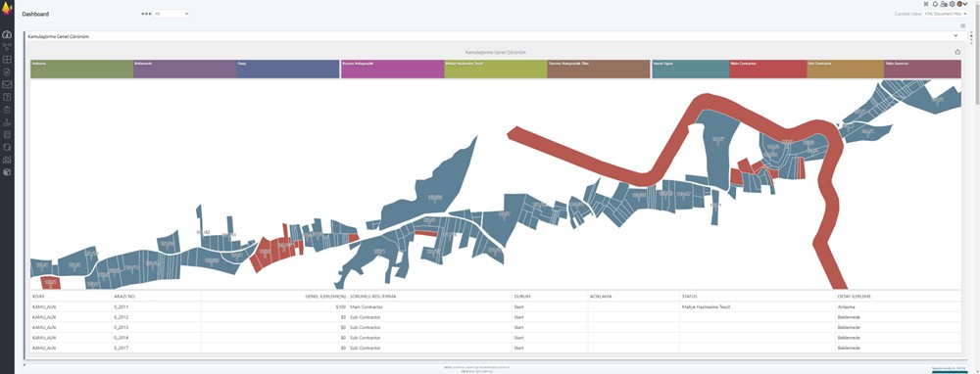Open the stamp approval icon in sidebar
Image resolution: width=980 pixels, height=374 pixels.
click(x=7, y=121)
